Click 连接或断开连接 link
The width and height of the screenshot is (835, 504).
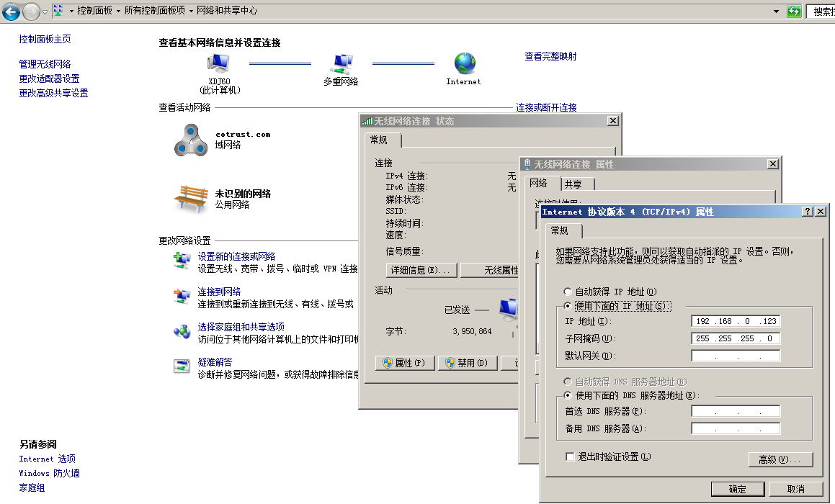(546, 107)
